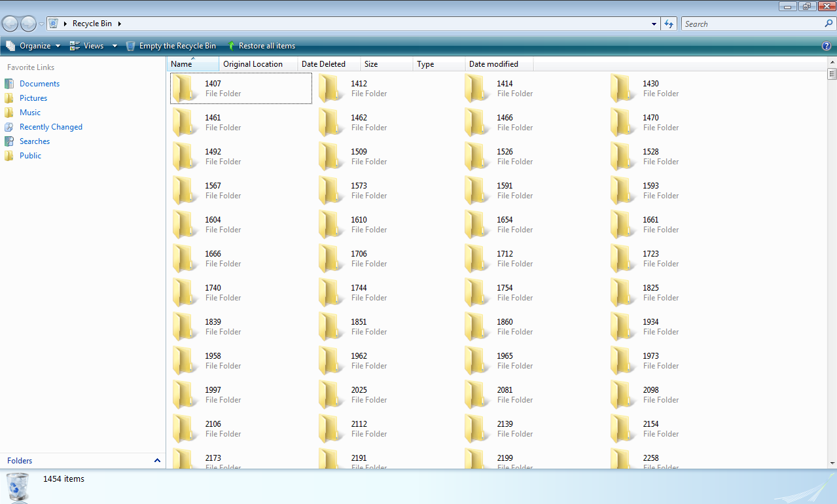Select the folder named 1407

pyautogui.click(x=223, y=87)
